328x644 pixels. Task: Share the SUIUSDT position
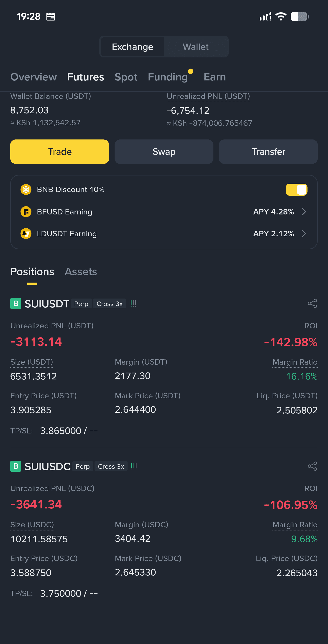[312, 304]
